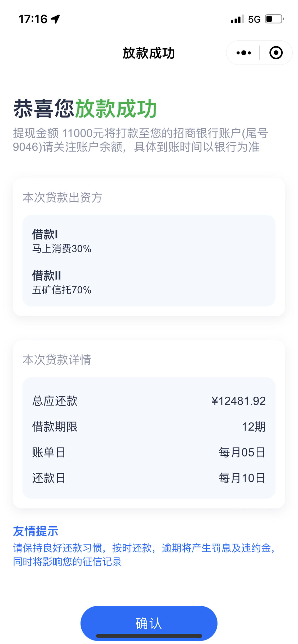Tap the 本次贷款出资方 section header

[62, 198]
